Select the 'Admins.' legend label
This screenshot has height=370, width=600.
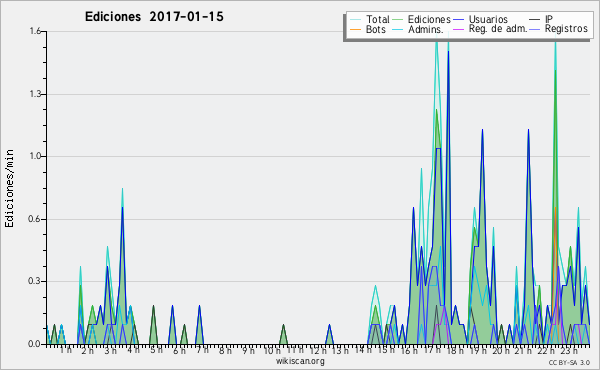tap(426, 29)
